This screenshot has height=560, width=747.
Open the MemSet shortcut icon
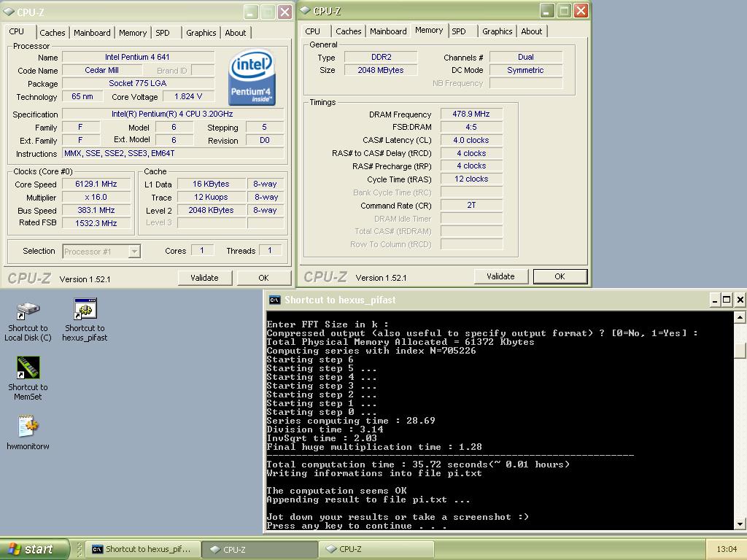pyautogui.click(x=28, y=367)
